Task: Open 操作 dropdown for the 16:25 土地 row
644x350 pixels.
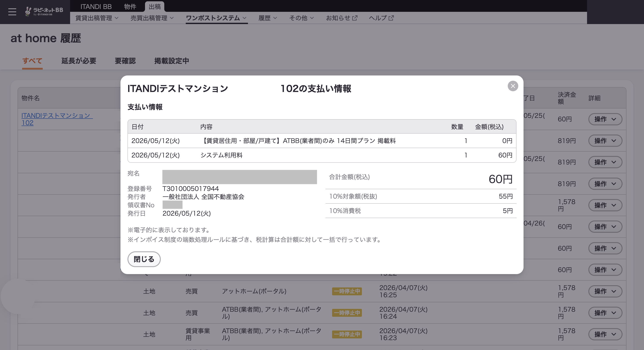Action: (605, 291)
